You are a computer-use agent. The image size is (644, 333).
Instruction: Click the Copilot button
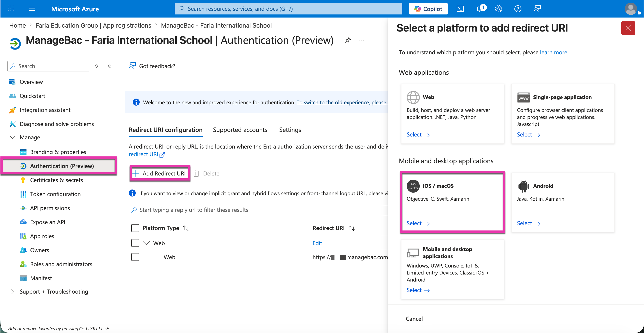point(428,9)
